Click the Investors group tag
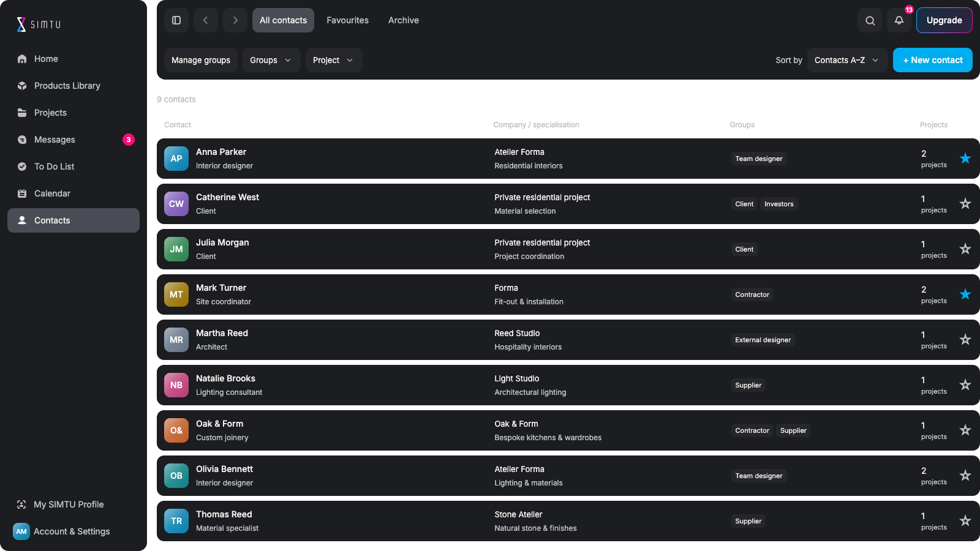The height and width of the screenshot is (551, 980). pyautogui.click(x=779, y=204)
